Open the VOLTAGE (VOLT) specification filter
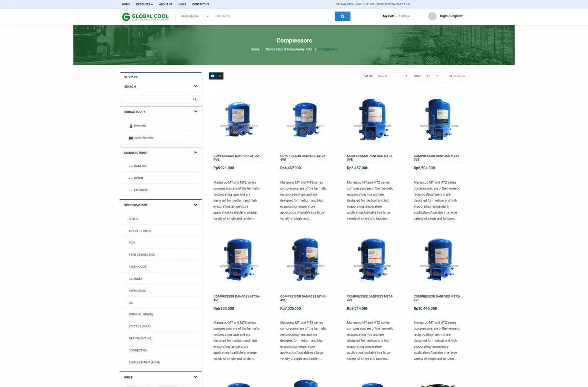Viewport: 588px width, 387px height. (x=140, y=327)
